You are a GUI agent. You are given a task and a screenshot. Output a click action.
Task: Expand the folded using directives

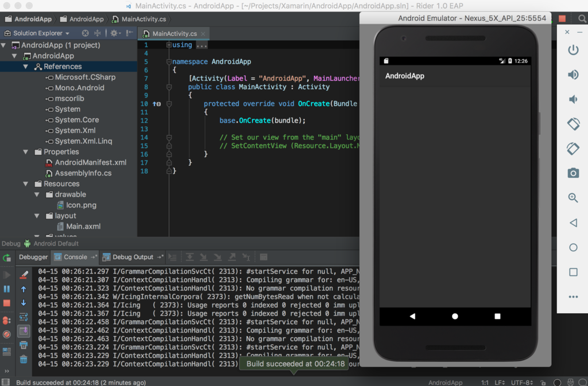169,45
